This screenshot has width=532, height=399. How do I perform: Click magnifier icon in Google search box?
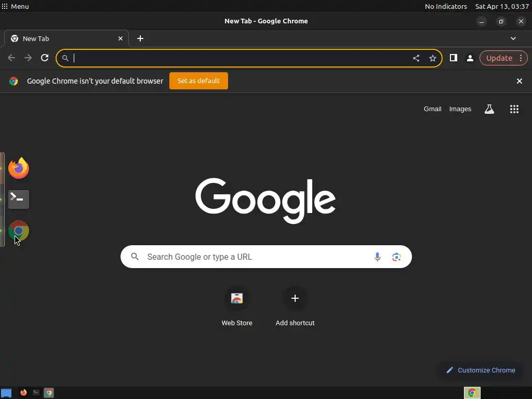tap(135, 257)
